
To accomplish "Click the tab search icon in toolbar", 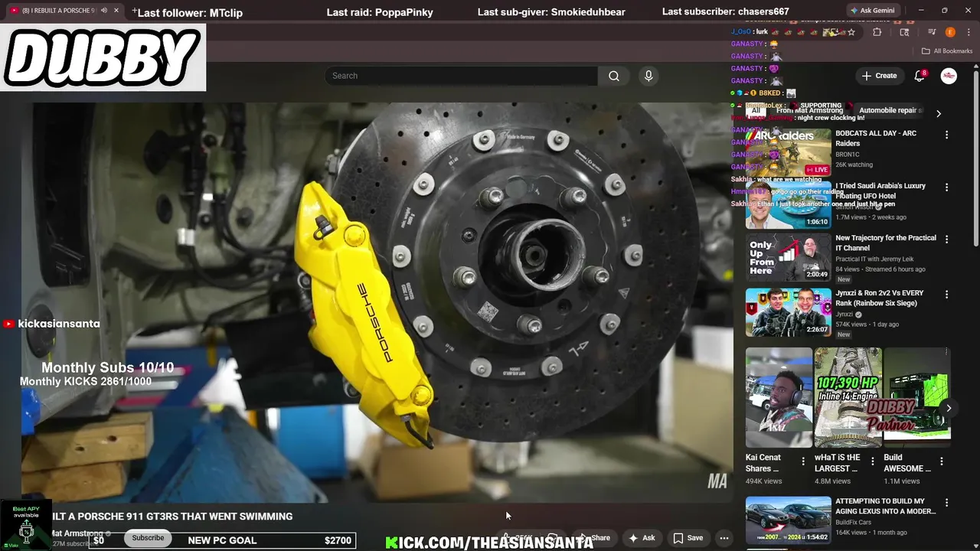I will [x=904, y=32].
